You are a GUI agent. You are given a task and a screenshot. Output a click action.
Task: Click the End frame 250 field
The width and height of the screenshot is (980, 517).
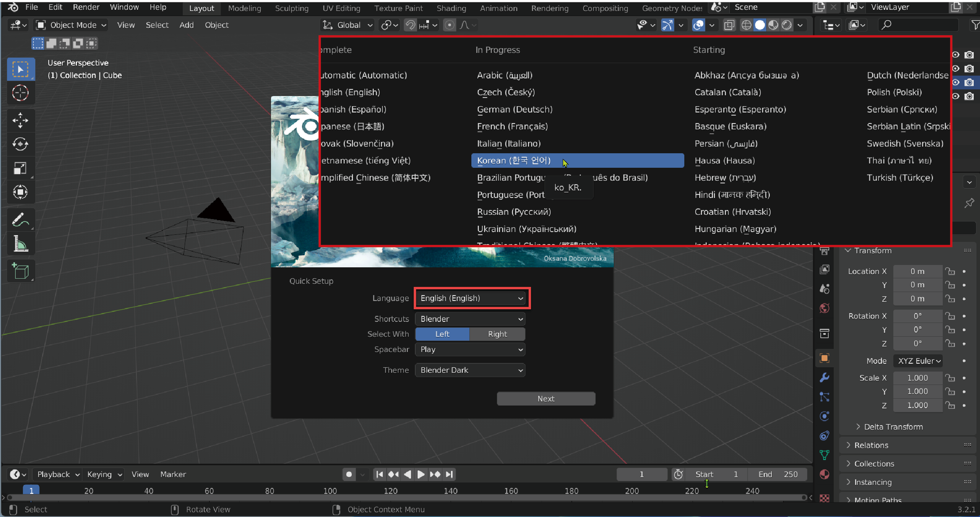coord(778,474)
